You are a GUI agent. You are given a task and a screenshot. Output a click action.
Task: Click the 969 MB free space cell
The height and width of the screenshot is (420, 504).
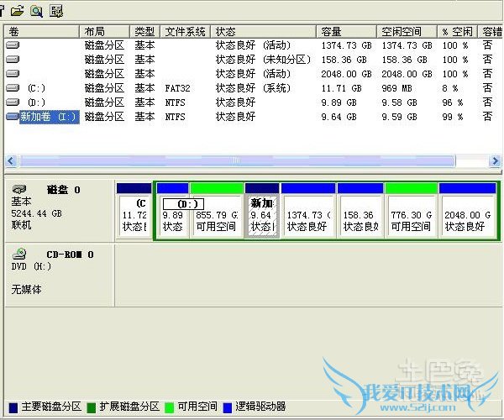[396, 88]
